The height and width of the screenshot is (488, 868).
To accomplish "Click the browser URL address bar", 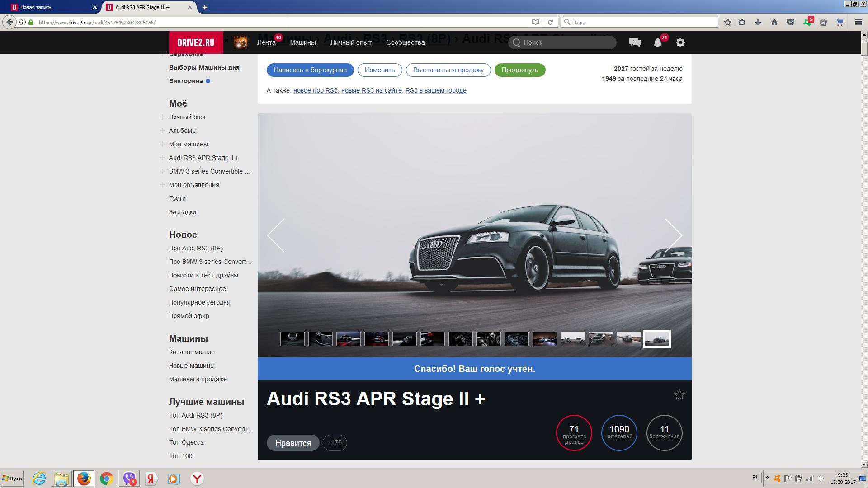I will 280,22.
